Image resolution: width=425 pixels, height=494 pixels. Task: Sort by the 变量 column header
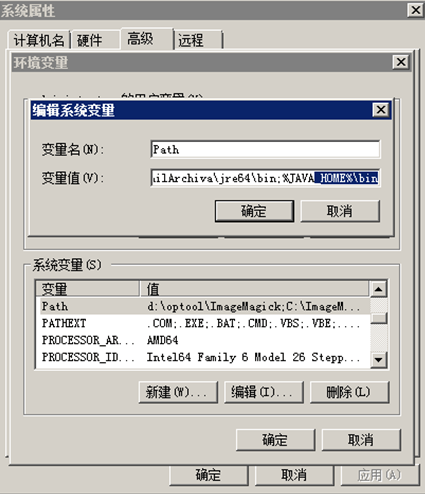(x=88, y=289)
